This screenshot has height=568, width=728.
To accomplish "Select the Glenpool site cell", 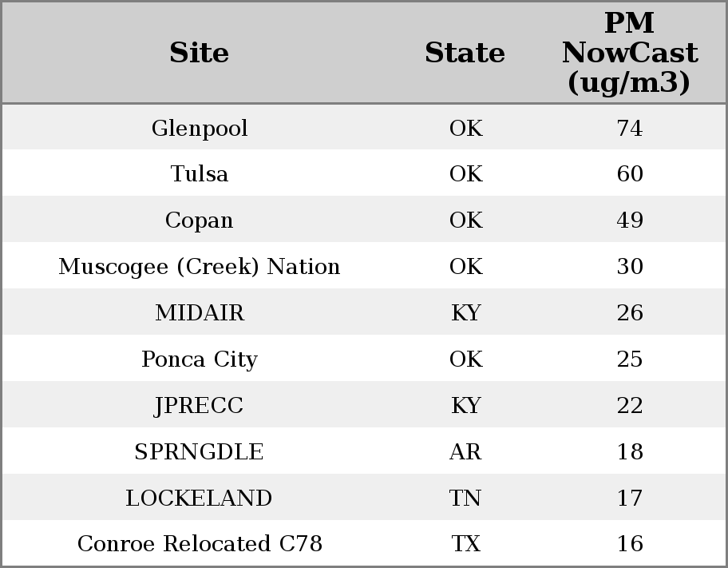I will tap(200, 129).
